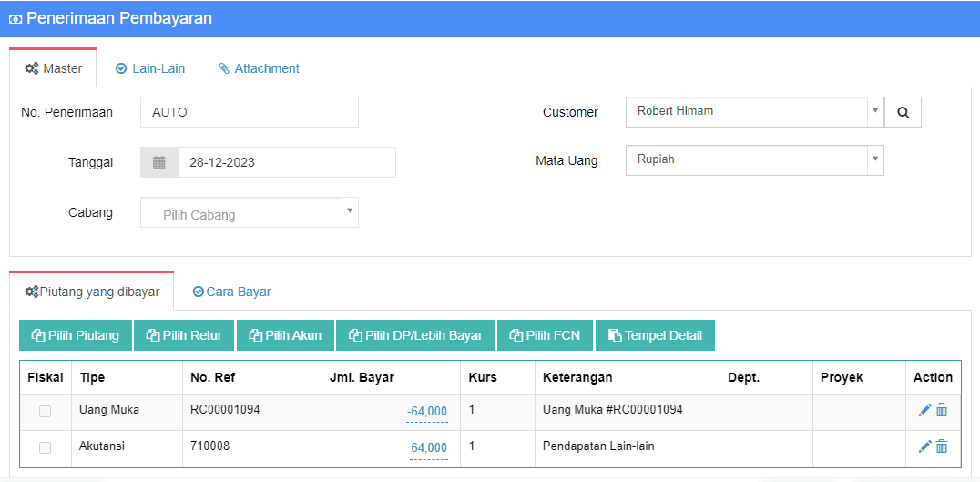Image resolution: width=980 pixels, height=482 pixels.
Task: Edit the Uang Muka row with pencil icon
Action: click(x=924, y=411)
